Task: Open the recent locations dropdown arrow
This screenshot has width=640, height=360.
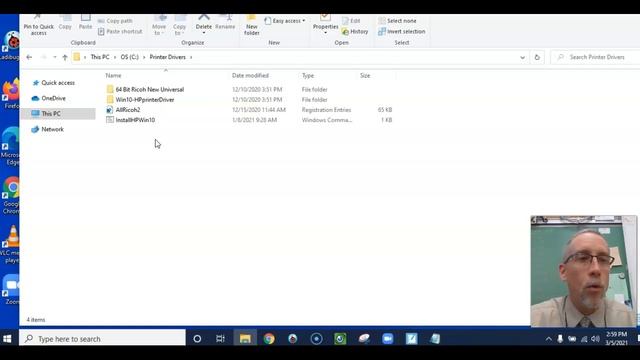Action: pyautogui.click(x=55, y=57)
